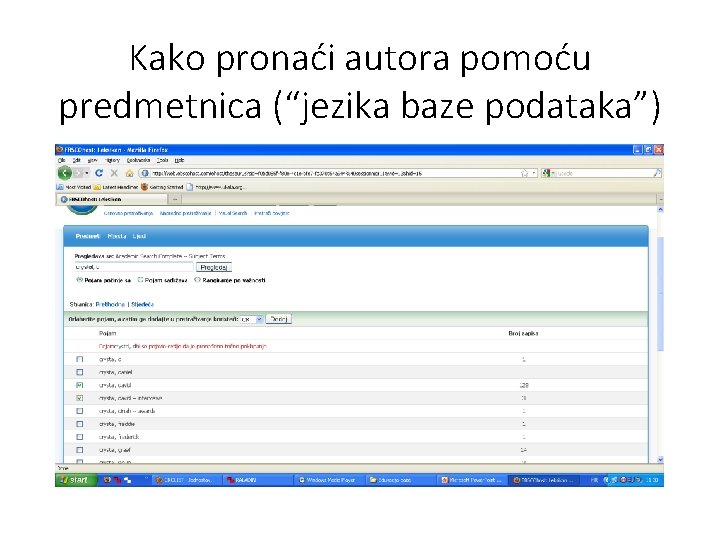Check the box for 'crystal, frederick'

[79, 437]
